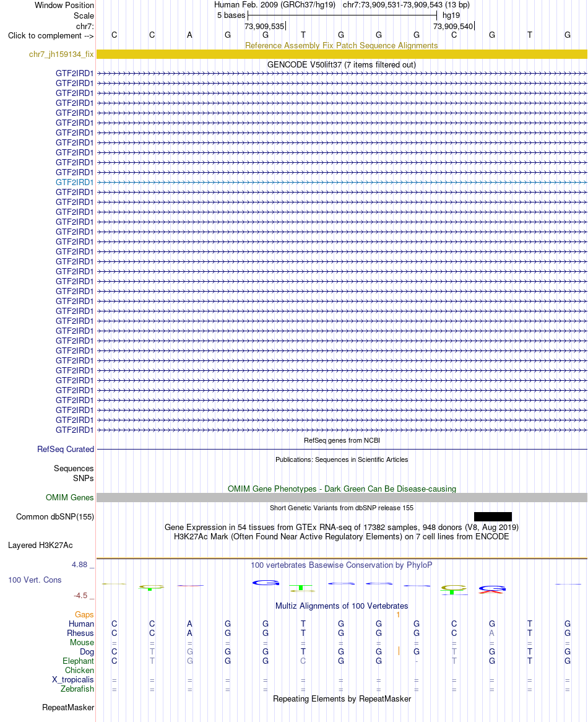Open the Layered H3K27Ac track label
Viewport: 588px width, 722px height.
point(40,546)
